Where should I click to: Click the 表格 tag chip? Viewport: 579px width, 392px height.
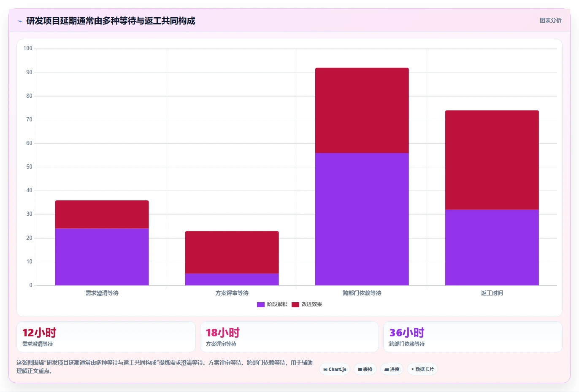(365, 369)
